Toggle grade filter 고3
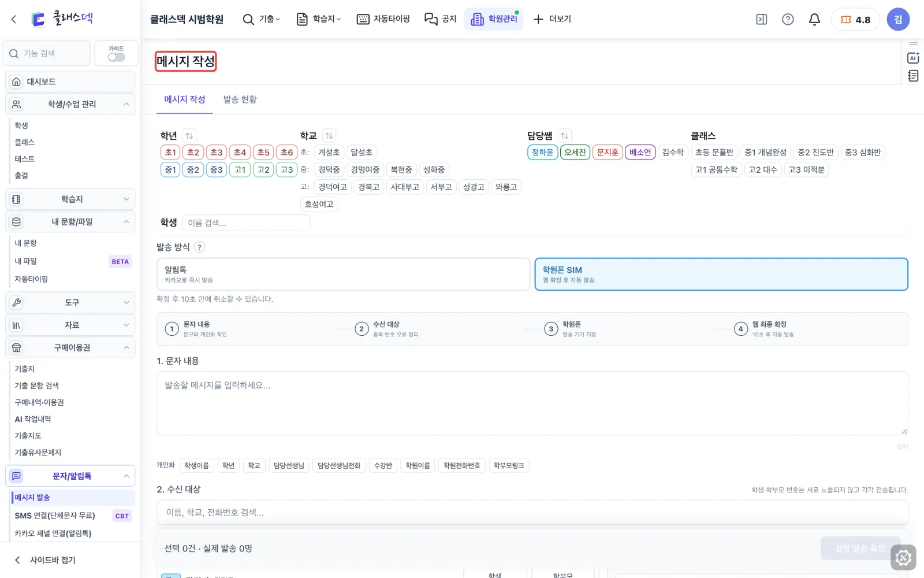Screen dimensions: 924x578 click(287, 170)
